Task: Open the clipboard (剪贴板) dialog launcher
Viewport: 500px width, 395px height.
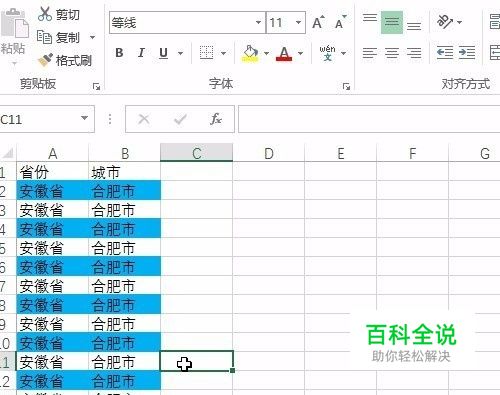Action: tap(96, 87)
